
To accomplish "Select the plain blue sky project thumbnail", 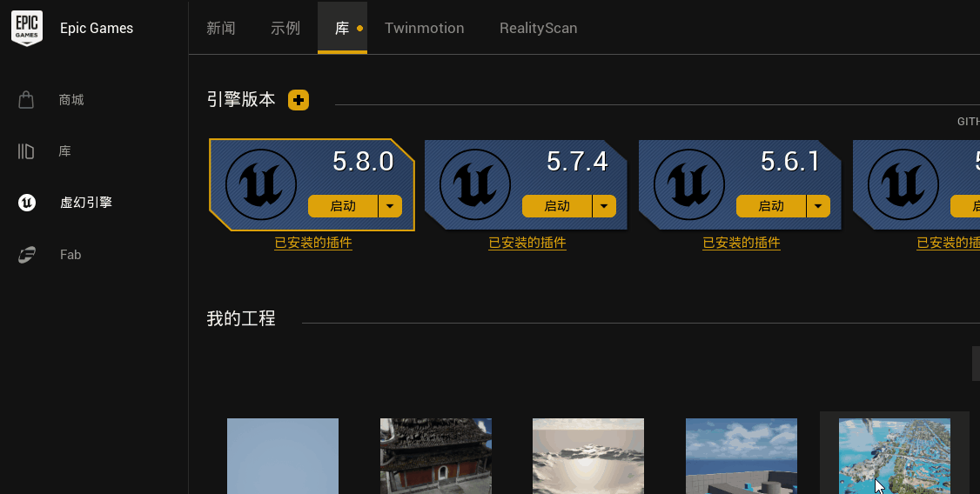I will click(x=283, y=456).
